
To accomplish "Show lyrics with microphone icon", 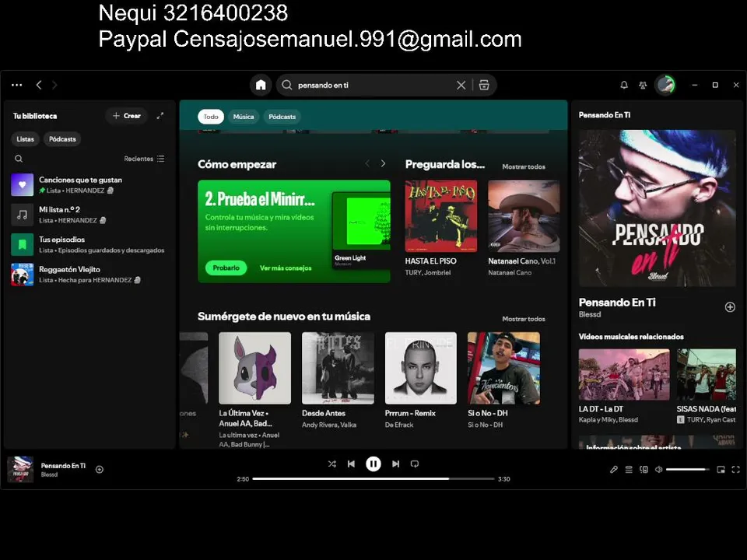I will (x=614, y=470).
